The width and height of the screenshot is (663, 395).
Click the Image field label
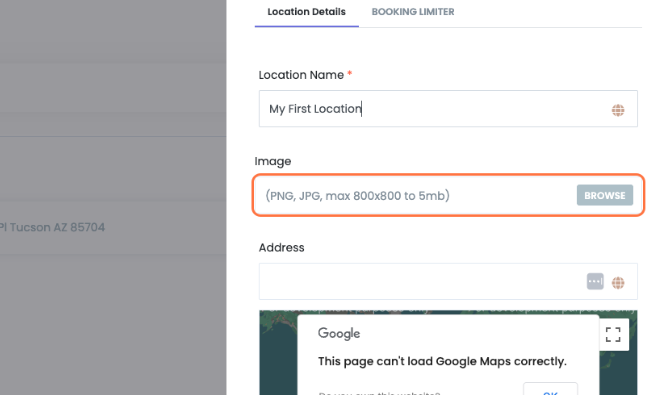[x=273, y=161]
